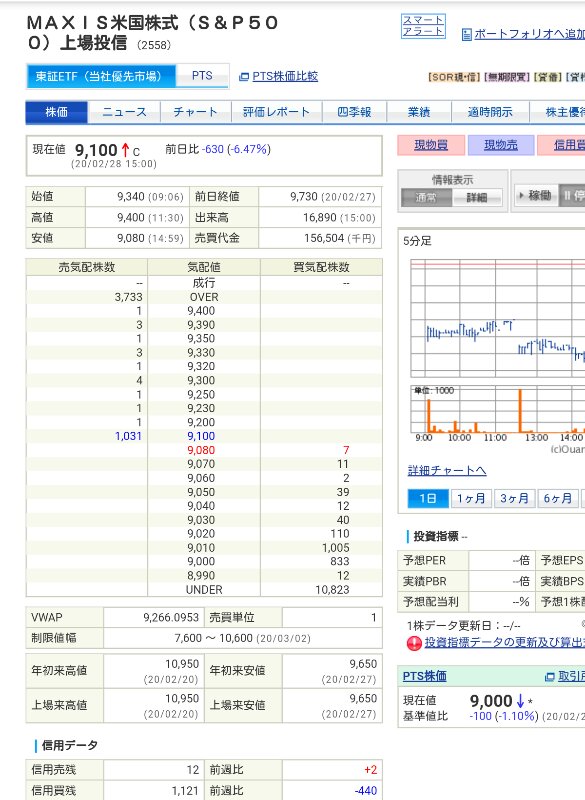Select 1ヶ月 chart period
Screen dimensions: 585x800
[471, 498]
